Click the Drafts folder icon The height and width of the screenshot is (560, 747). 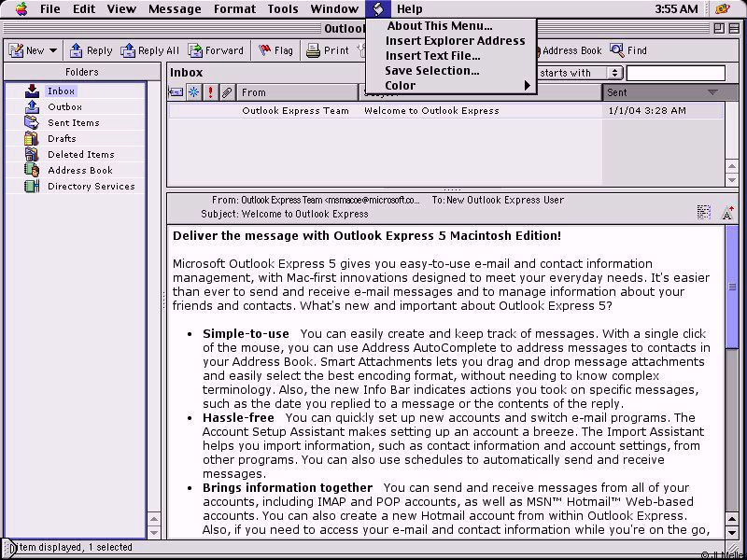tap(32, 138)
